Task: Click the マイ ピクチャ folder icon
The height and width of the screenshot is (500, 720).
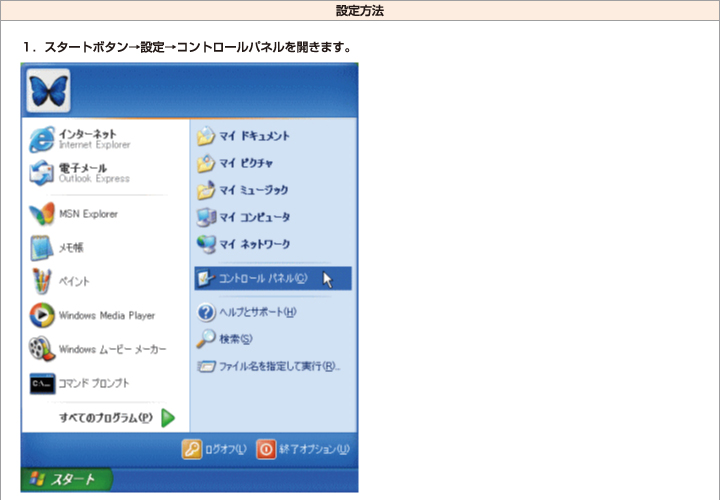Action: coord(206,163)
